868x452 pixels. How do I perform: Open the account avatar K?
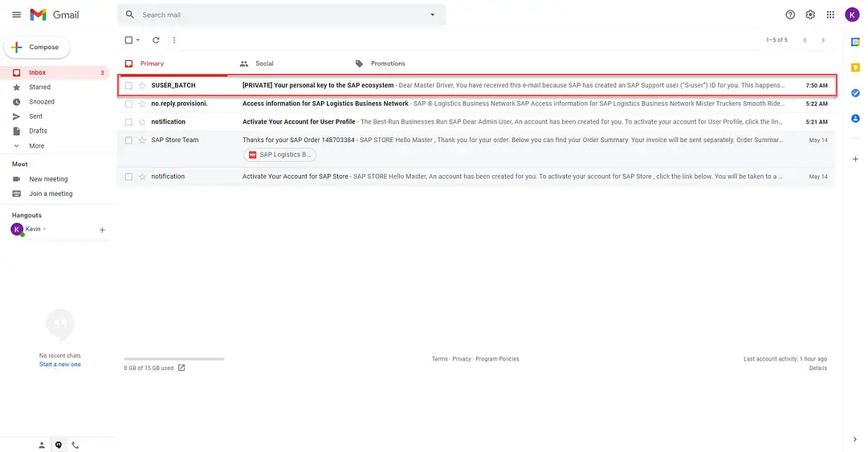[852, 15]
